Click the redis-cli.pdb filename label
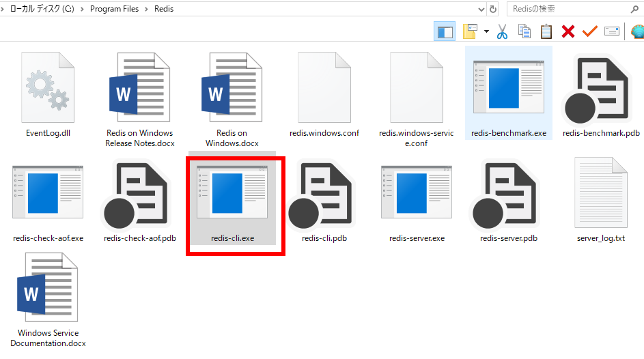Image resolution: width=644 pixels, height=359 pixels. pos(324,238)
